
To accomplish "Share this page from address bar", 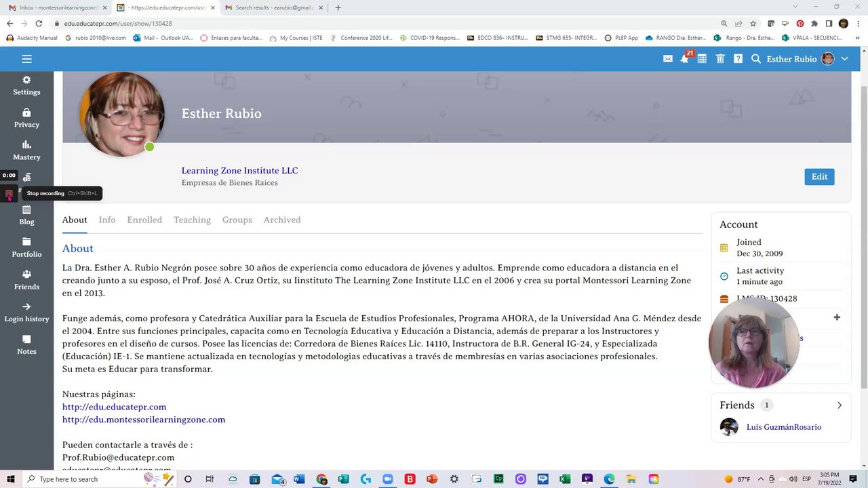I will (738, 23).
